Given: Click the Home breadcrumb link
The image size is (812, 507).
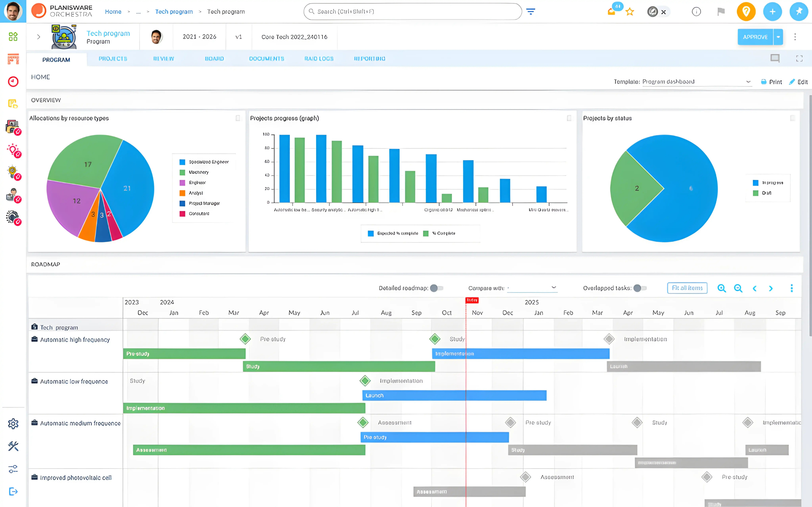Looking at the screenshot, I should pos(113,12).
